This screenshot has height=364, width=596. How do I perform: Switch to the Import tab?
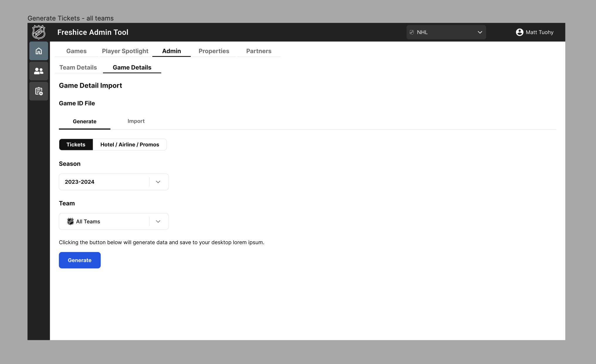136,121
